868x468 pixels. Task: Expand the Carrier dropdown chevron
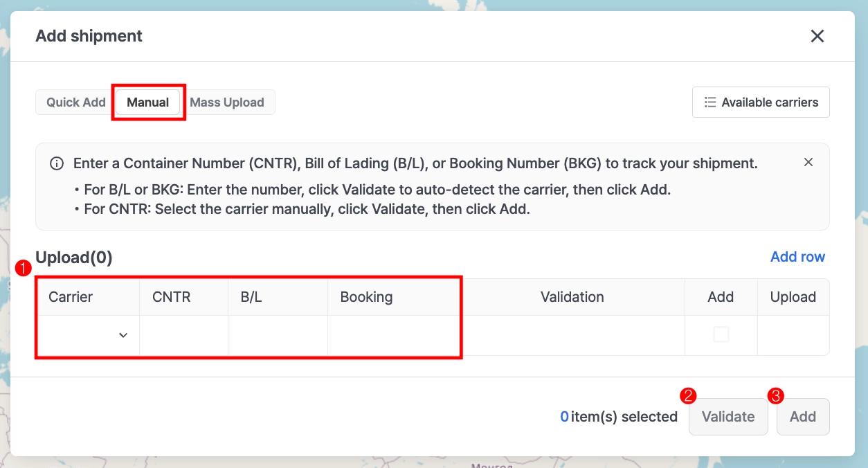pyautogui.click(x=123, y=335)
